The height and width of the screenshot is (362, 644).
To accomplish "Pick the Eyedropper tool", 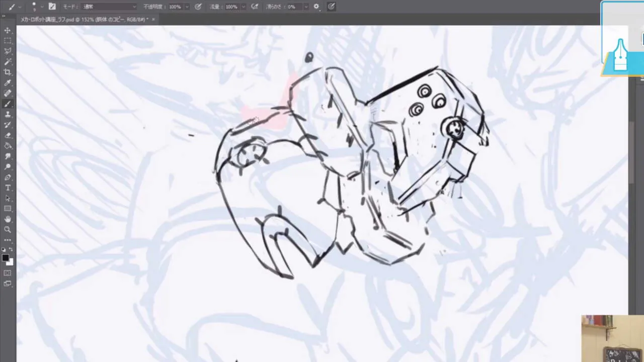I will pos(8,82).
